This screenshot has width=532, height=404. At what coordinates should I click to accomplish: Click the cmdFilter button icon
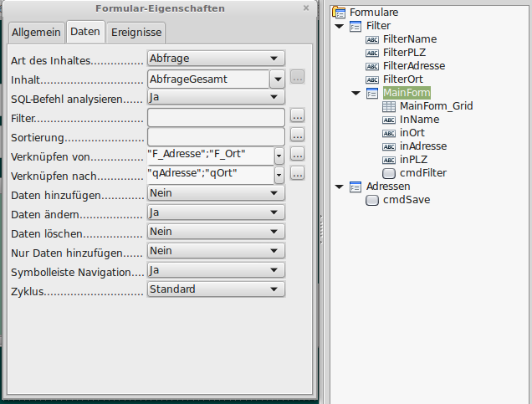pyautogui.click(x=389, y=173)
